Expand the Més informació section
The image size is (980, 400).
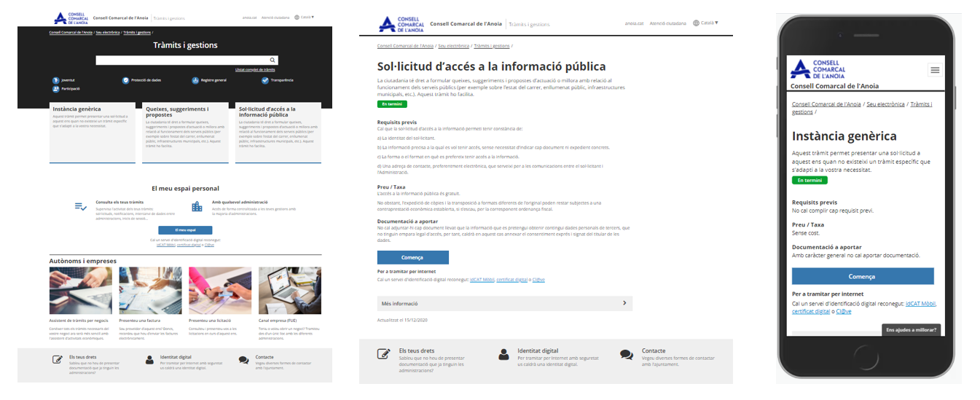pyautogui.click(x=504, y=303)
